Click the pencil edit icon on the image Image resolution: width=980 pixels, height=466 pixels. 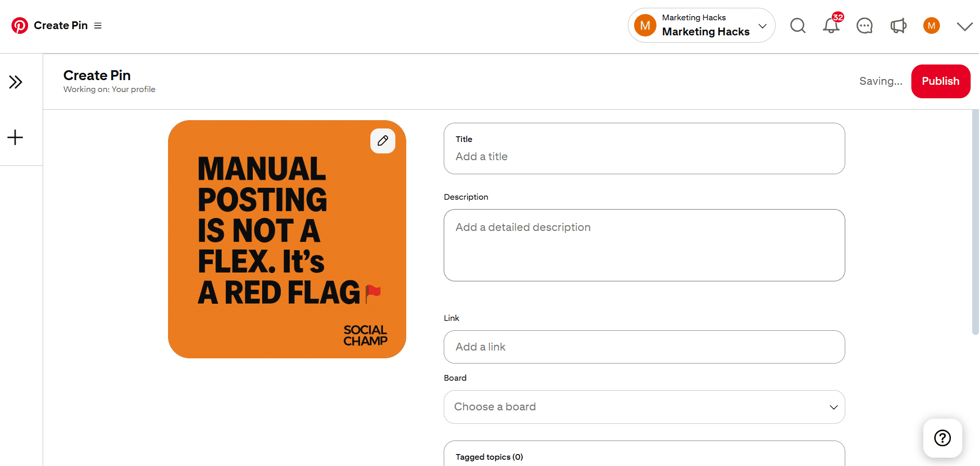[383, 141]
